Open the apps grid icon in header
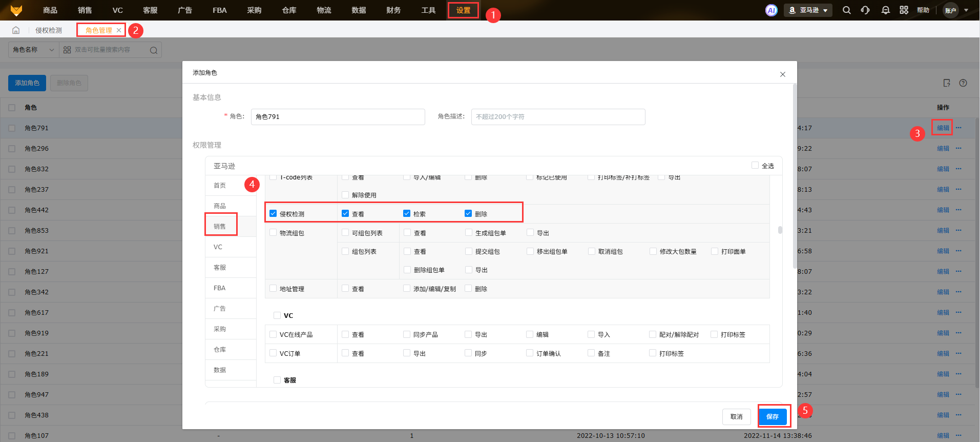The image size is (980, 442). click(x=904, y=10)
